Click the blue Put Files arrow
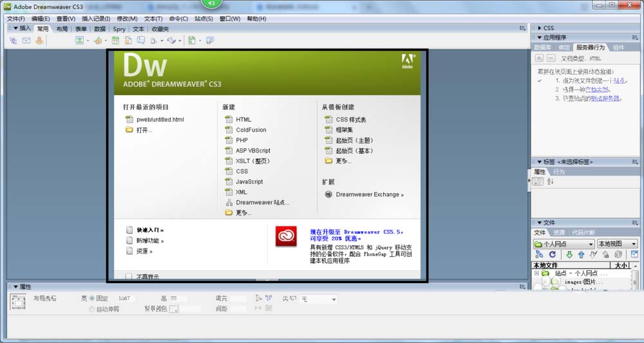Image resolution: width=644 pixels, height=343 pixels. pyautogui.click(x=581, y=255)
